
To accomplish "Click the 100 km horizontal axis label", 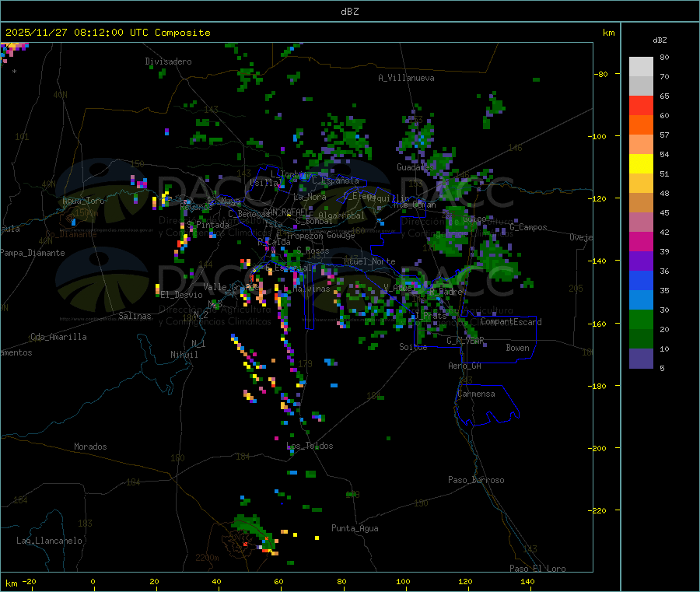I will (x=403, y=581).
